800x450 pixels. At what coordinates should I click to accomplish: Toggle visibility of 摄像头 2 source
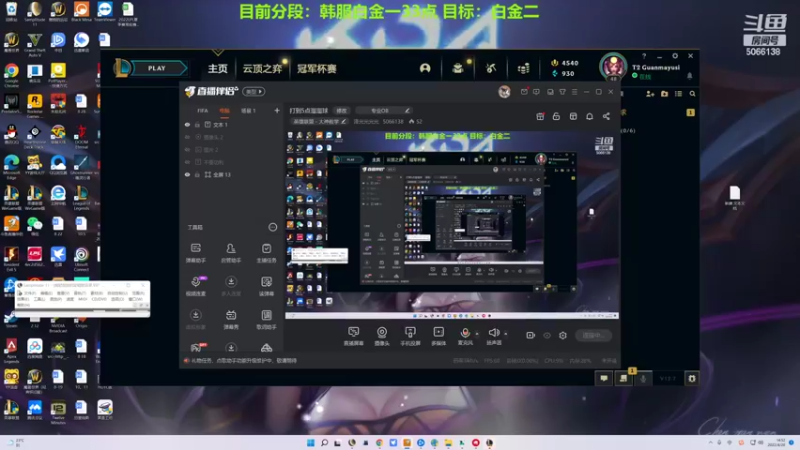pyautogui.click(x=187, y=137)
